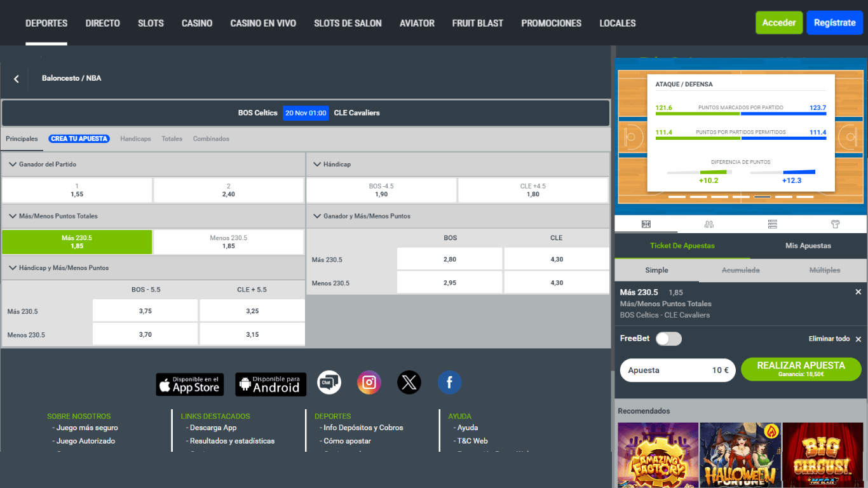The width and height of the screenshot is (868, 488).
Task: Click the Acceder login button
Action: coord(779,23)
